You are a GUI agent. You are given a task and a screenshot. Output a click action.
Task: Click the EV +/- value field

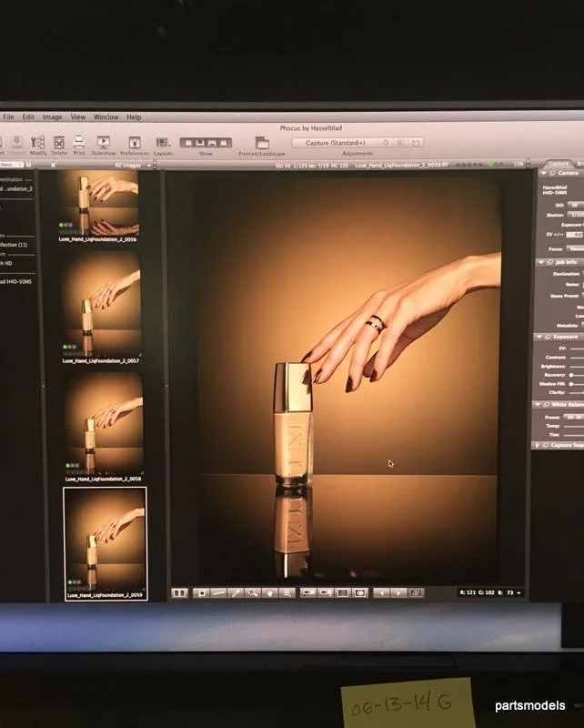pos(574,235)
